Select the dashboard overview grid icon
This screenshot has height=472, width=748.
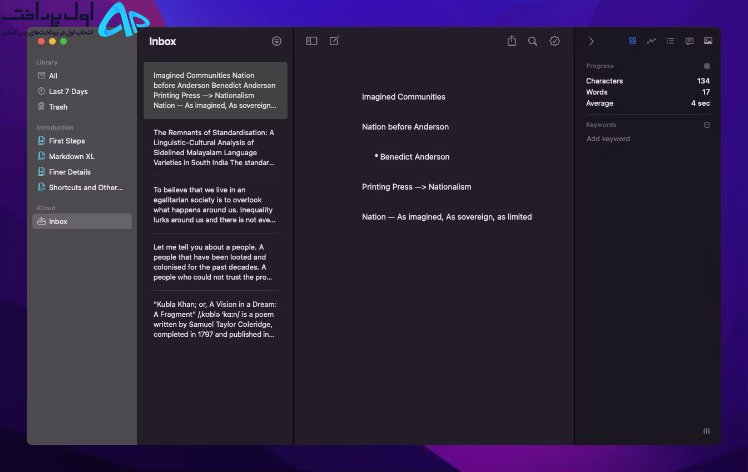633,41
